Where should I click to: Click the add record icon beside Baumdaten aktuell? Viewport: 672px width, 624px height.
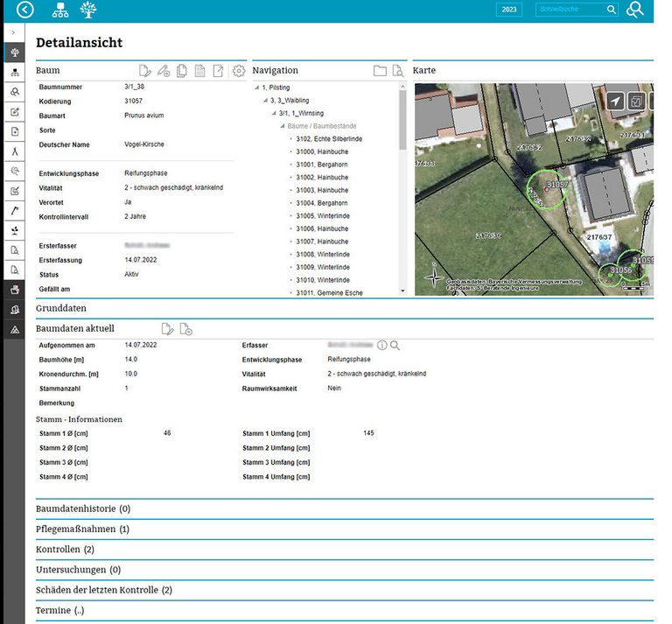tap(185, 329)
